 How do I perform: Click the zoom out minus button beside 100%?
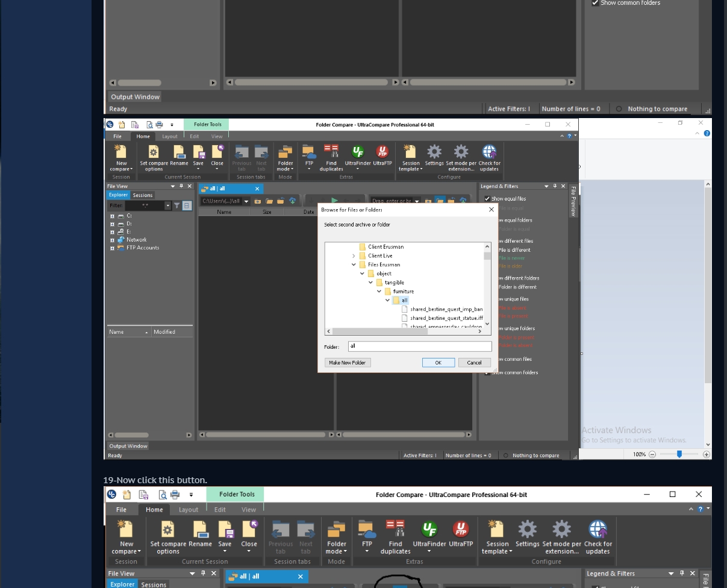pyautogui.click(x=652, y=454)
